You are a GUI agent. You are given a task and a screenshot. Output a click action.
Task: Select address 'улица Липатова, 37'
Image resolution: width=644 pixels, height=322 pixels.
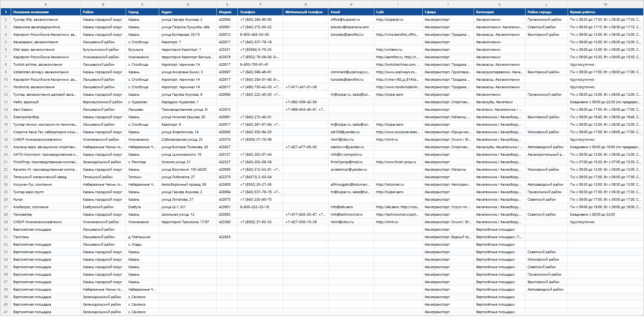(x=188, y=200)
